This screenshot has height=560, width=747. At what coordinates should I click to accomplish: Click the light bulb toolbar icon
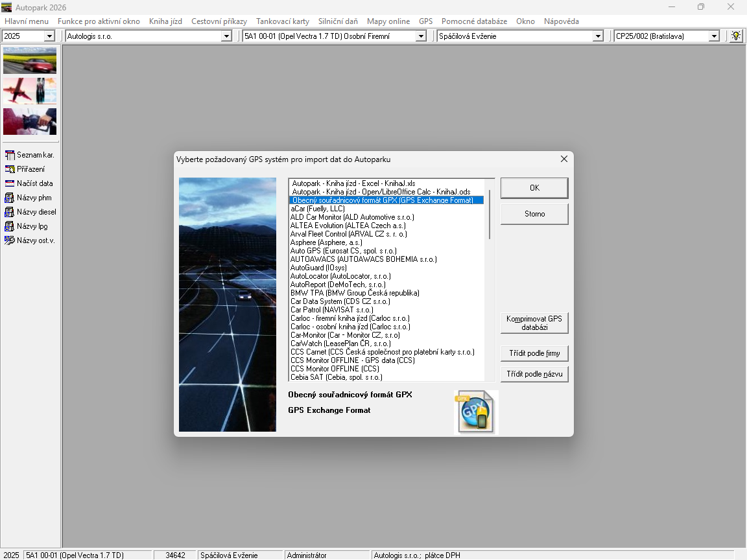(735, 36)
